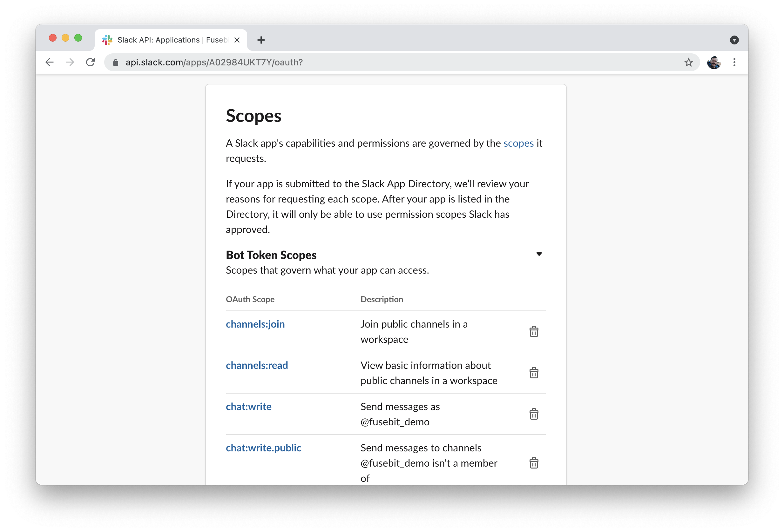
Task: Open the channels:join scope link
Action: coord(255,324)
